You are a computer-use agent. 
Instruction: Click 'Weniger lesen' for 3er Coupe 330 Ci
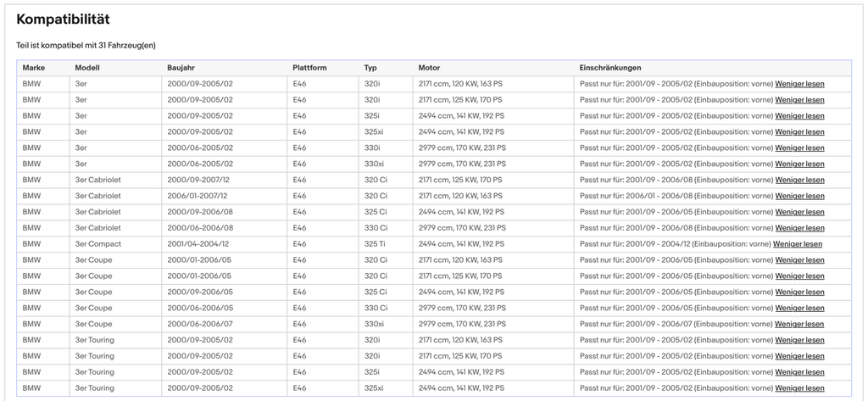(799, 309)
